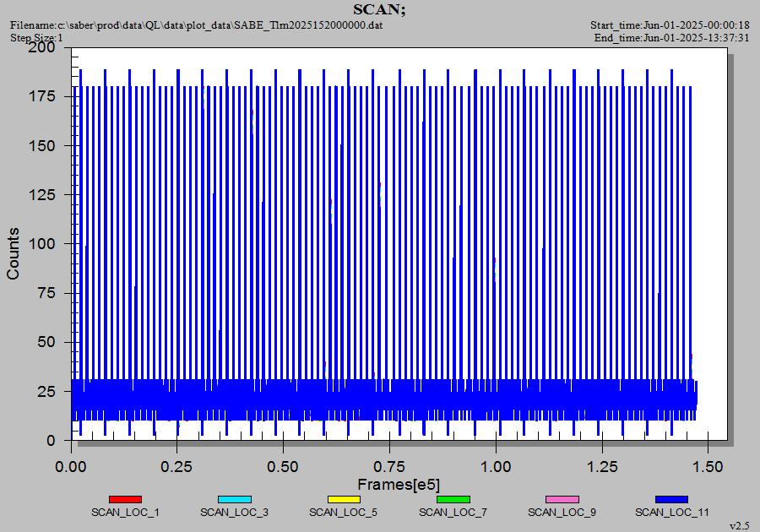Click the red SCAN_LOC_1 legend swatch
This screenshot has width=760, height=532.
click(x=125, y=500)
